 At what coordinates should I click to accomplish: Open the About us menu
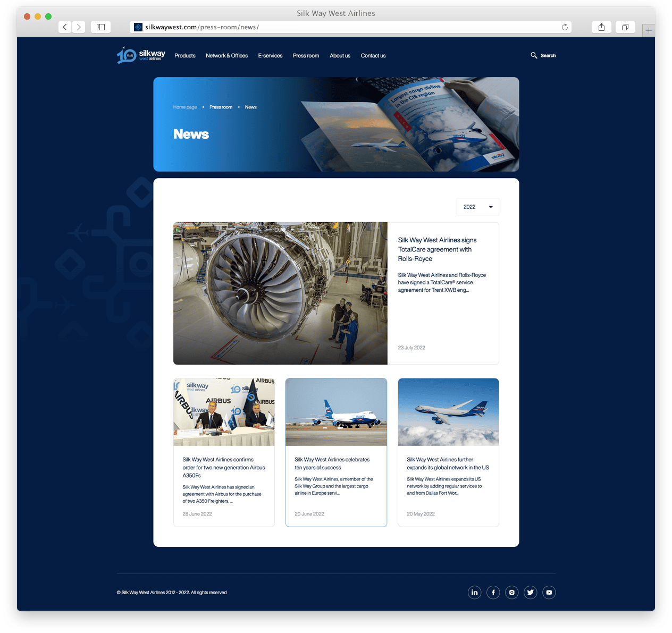[x=340, y=56]
